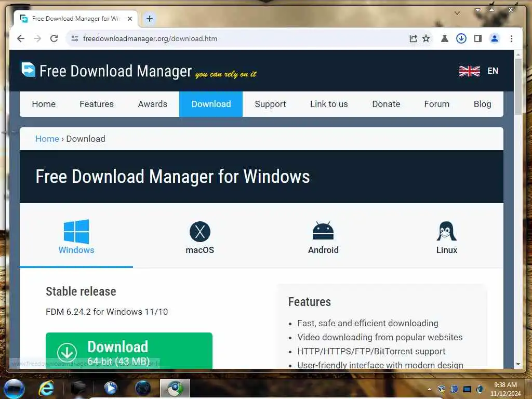
Task: Open Windows Media Player taskbar icon
Action: 111,389
